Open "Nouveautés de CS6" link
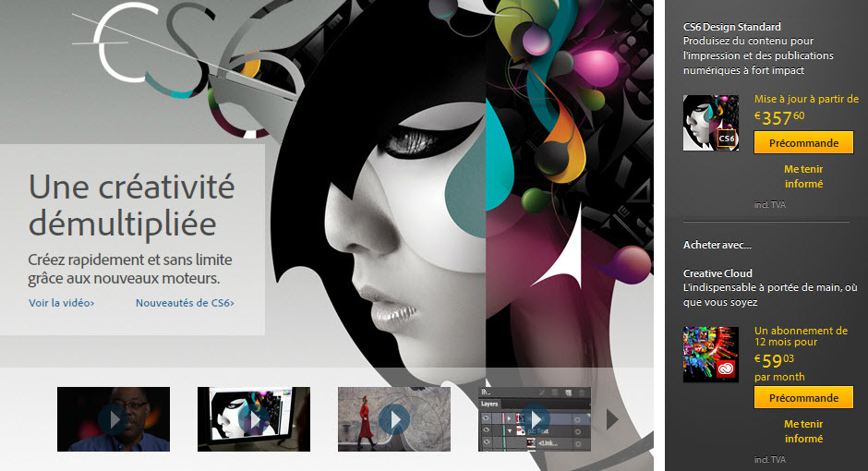 [185, 303]
